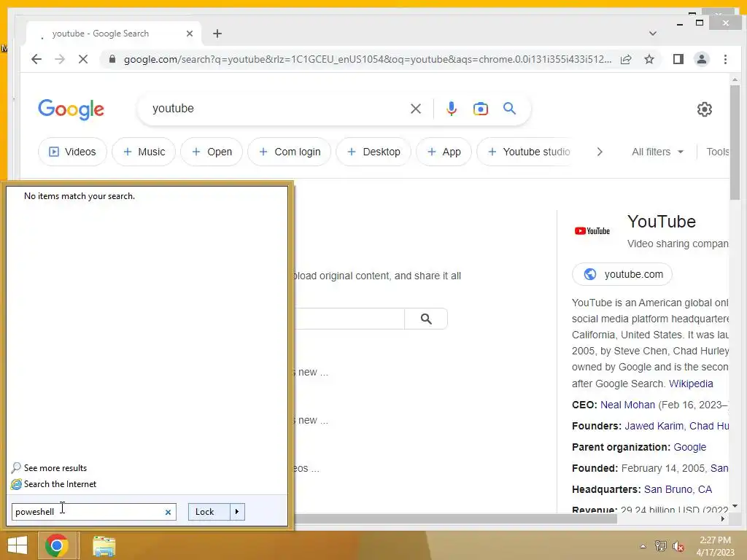Open the Windows Start button
Image resolution: width=747 pixels, height=560 pixels.
(x=18, y=545)
